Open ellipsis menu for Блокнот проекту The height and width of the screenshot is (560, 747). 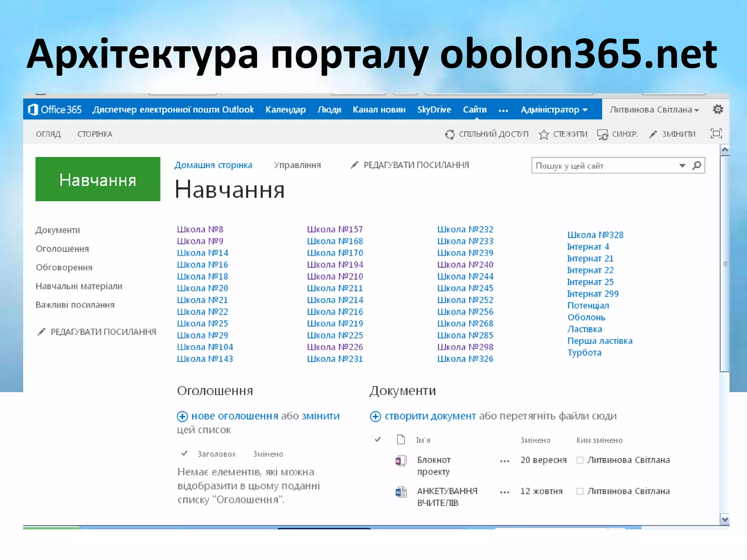click(505, 461)
